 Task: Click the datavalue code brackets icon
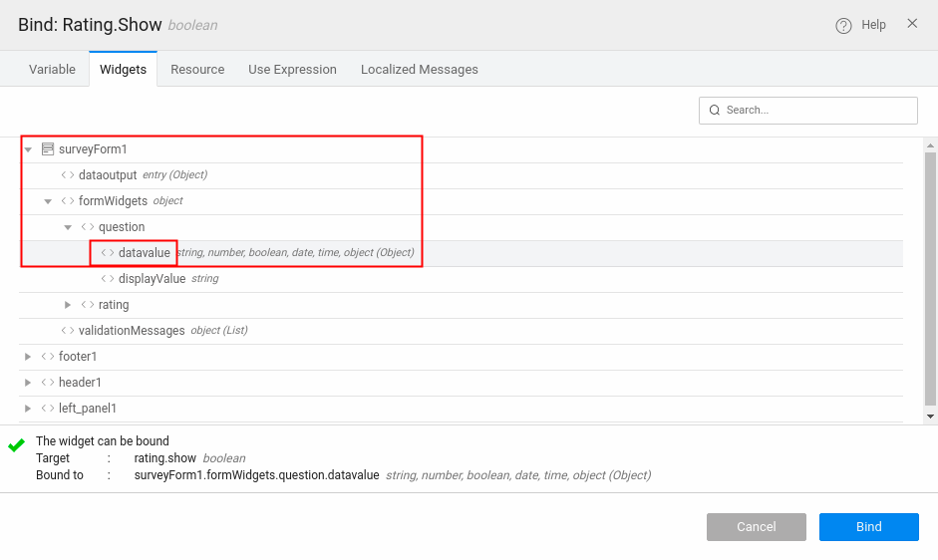[x=108, y=253]
